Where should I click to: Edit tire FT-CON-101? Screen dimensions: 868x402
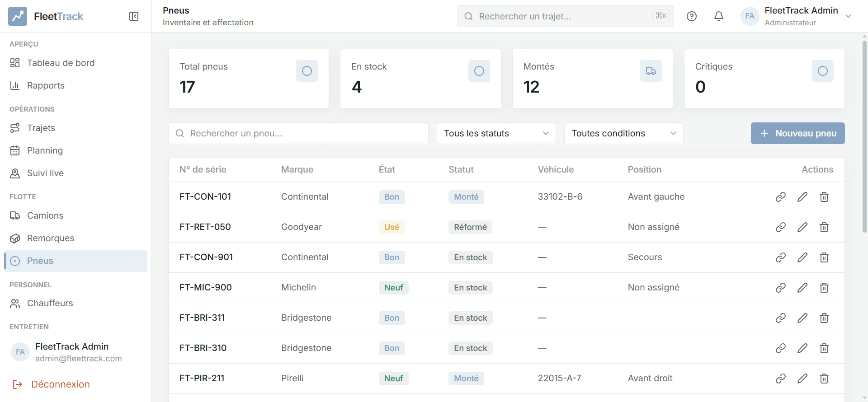coord(802,197)
